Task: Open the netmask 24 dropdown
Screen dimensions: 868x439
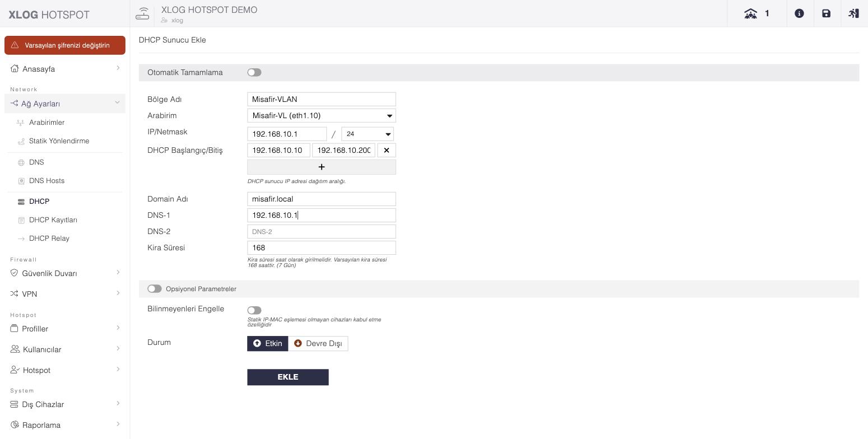Action: 368,134
